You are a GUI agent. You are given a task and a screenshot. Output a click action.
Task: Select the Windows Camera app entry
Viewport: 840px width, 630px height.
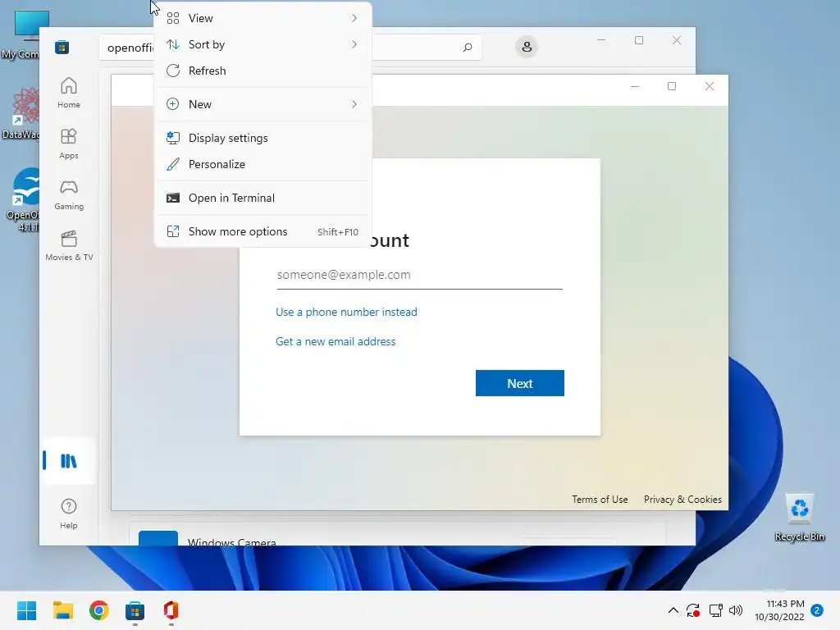(x=397, y=536)
